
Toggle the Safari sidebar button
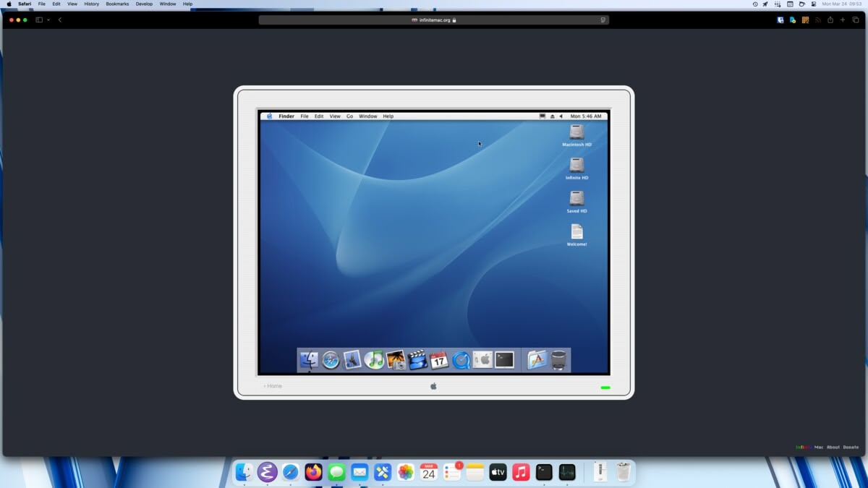(39, 20)
